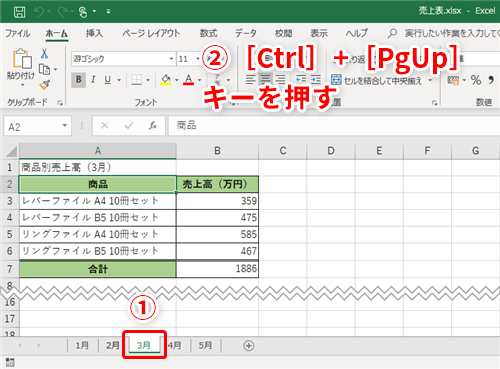Select column B header
The image size is (500, 369).
(217, 151)
